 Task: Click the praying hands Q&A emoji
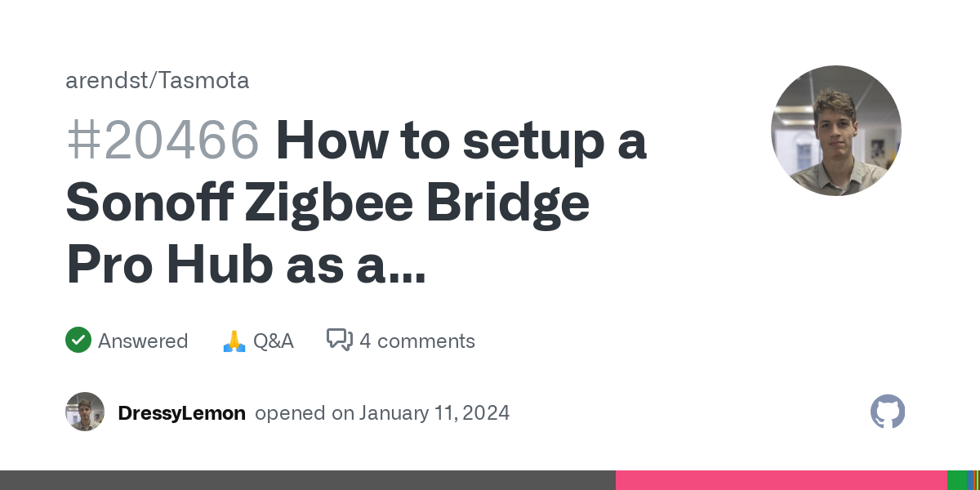coord(234,341)
